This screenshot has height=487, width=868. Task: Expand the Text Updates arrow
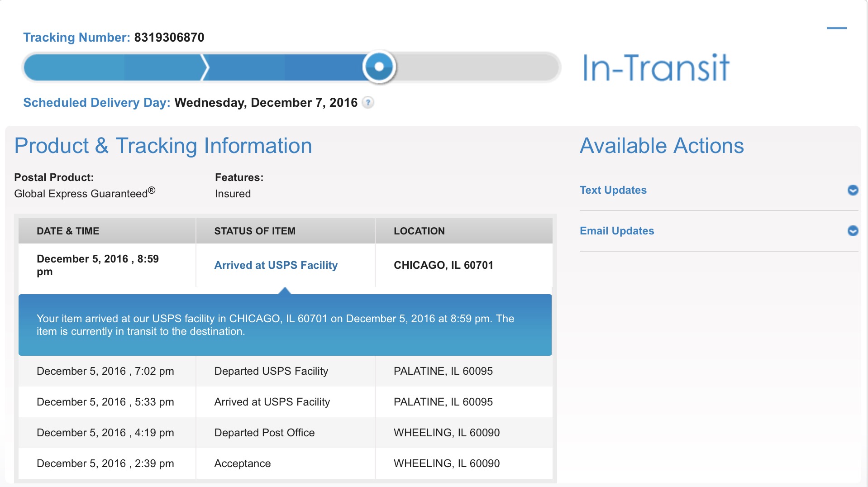853,190
